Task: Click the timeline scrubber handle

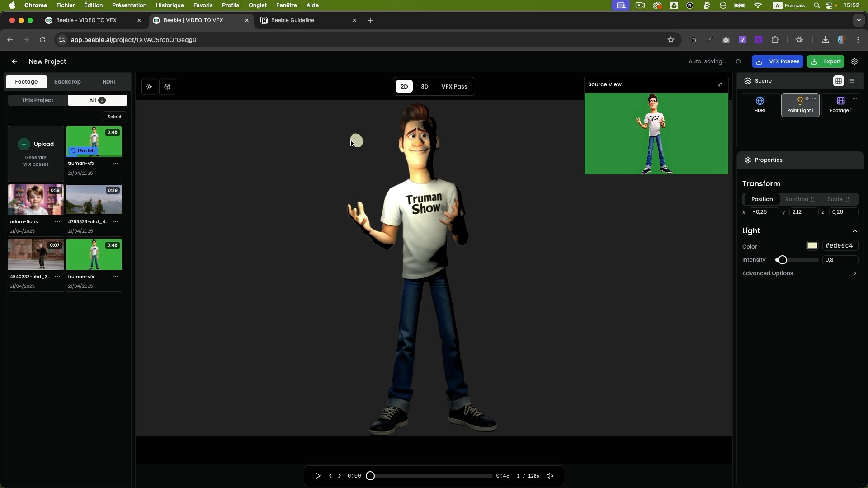Action: pyautogui.click(x=370, y=476)
